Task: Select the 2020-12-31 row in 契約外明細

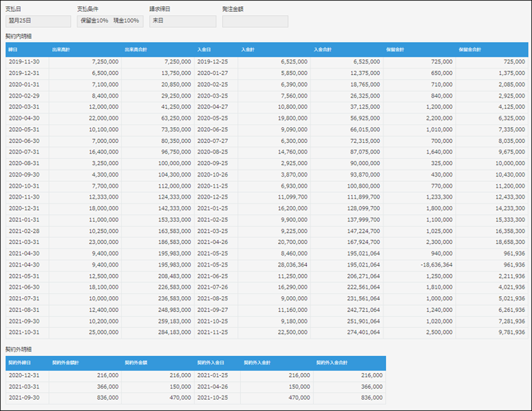Action: (x=27, y=375)
